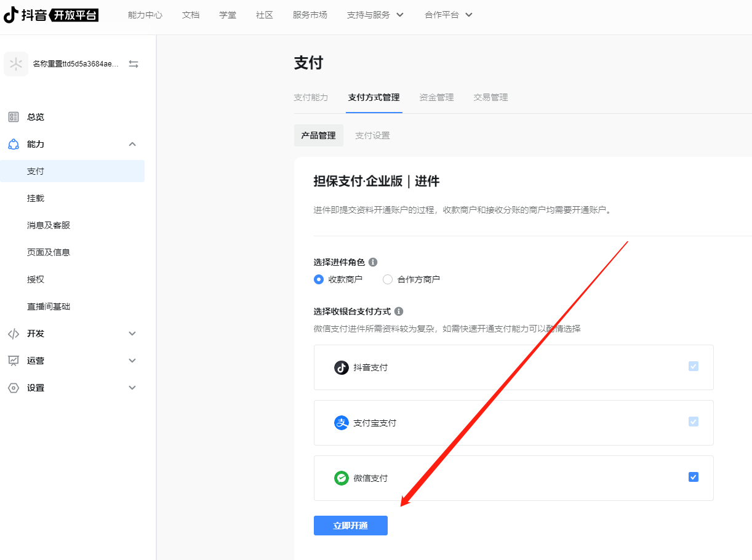Viewport: 752px width, 560px height.
Task: Open the 支持与服务 dropdown menu
Action: [375, 15]
